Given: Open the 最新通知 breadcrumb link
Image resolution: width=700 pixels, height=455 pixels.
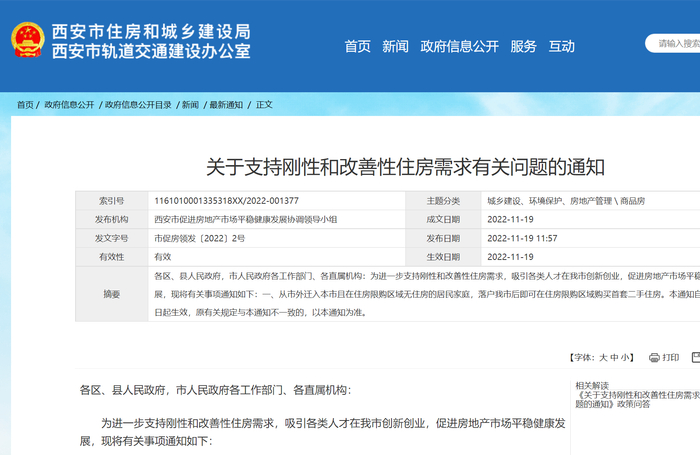Looking at the screenshot, I should 226,105.
